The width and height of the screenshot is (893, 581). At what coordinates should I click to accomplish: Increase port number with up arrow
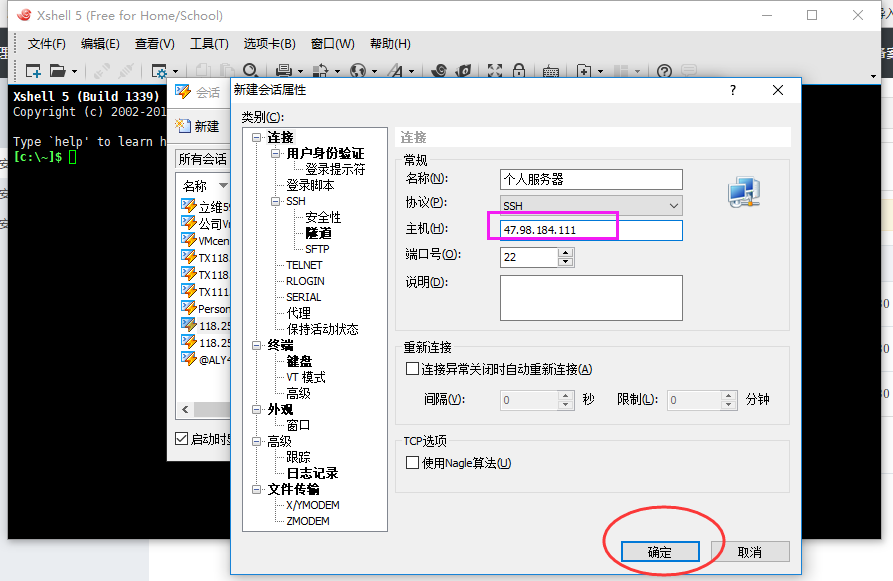click(x=565, y=252)
